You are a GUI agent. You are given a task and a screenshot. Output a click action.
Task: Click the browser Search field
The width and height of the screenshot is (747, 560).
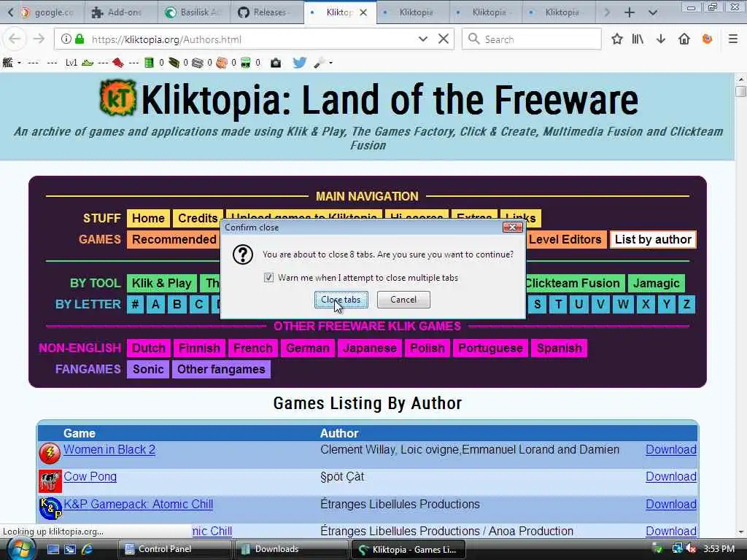(532, 39)
